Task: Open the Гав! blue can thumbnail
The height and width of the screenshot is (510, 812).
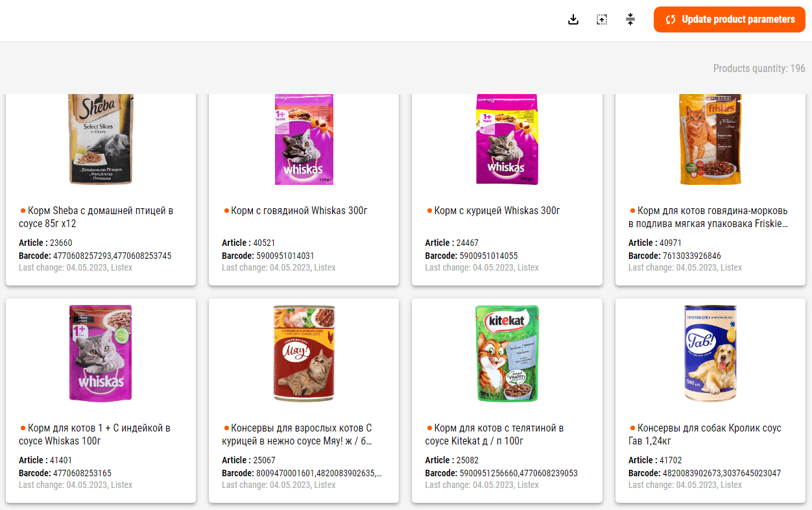Action: coord(710,353)
